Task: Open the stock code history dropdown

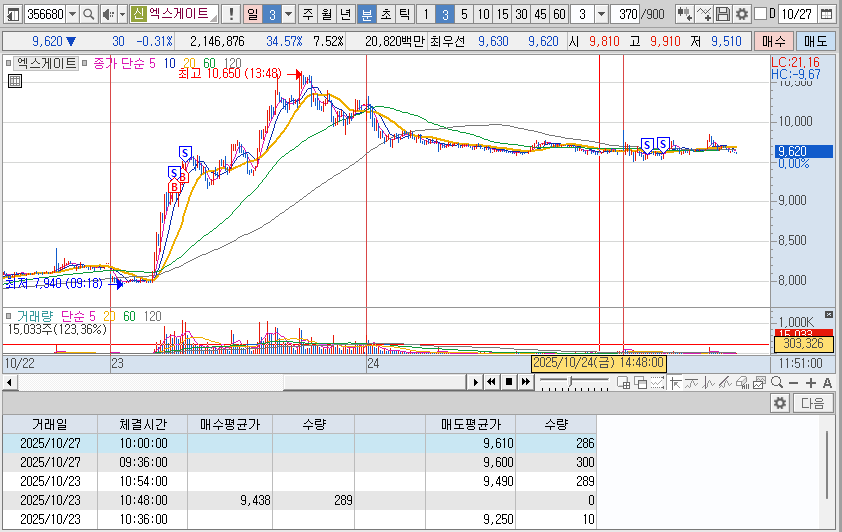Action: coord(71,14)
